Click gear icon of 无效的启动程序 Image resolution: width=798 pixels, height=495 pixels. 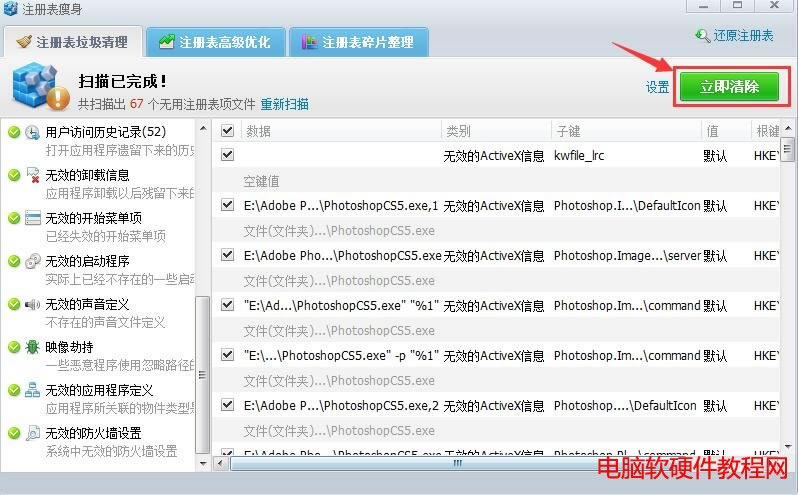click(x=33, y=261)
